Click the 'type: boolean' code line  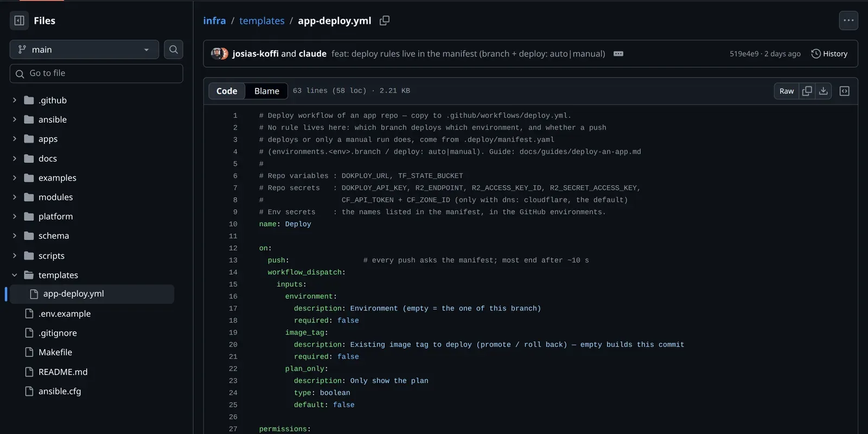click(322, 393)
